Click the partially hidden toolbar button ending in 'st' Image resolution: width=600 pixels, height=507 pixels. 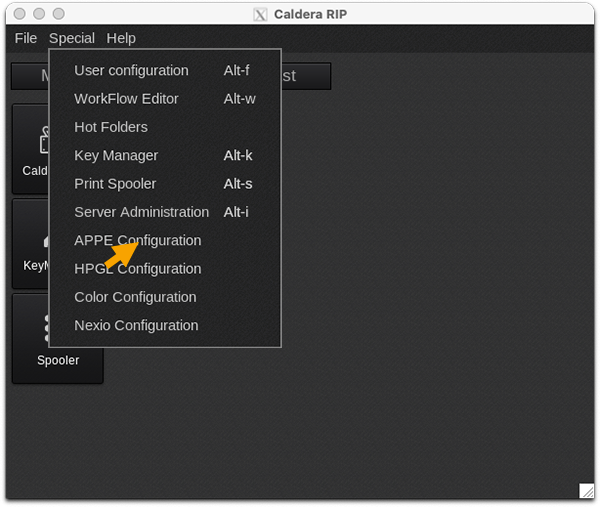306,76
